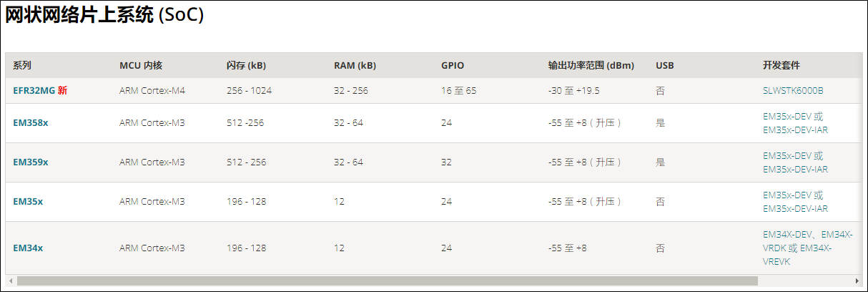The width and height of the screenshot is (868, 292).
Task: Open the EM35x series link
Action: tap(28, 202)
